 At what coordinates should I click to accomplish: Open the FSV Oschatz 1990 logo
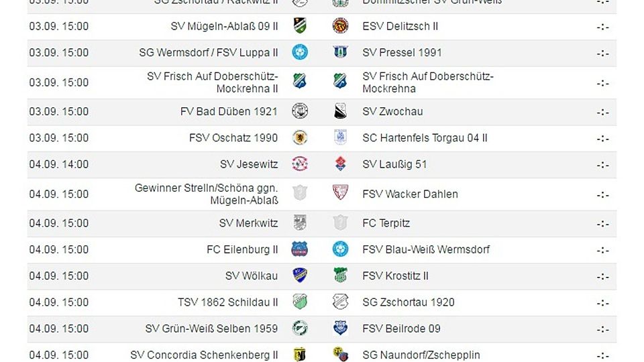pyautogui.click(x=300, y=137)
